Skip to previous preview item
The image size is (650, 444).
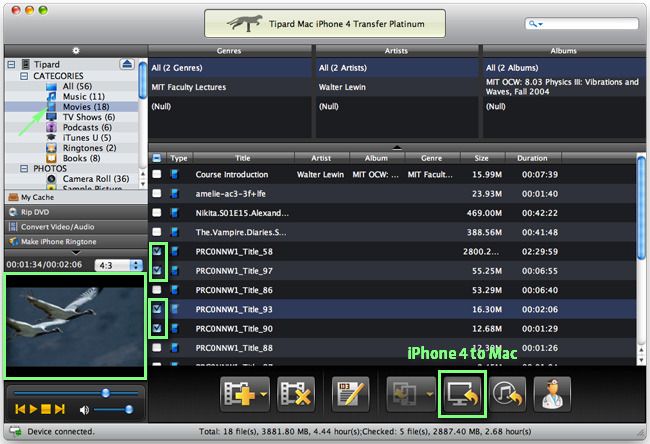click(x=20, y=410)
